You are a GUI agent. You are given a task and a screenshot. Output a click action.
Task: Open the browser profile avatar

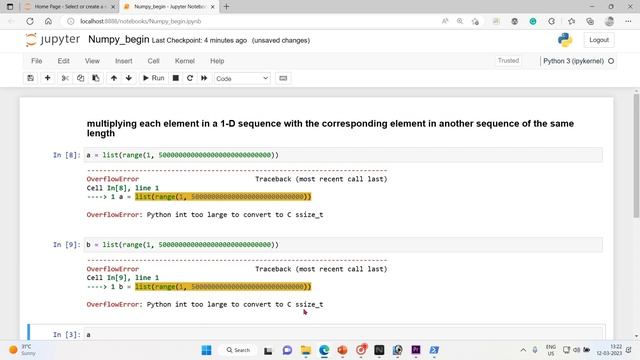(x=609, y=21)
